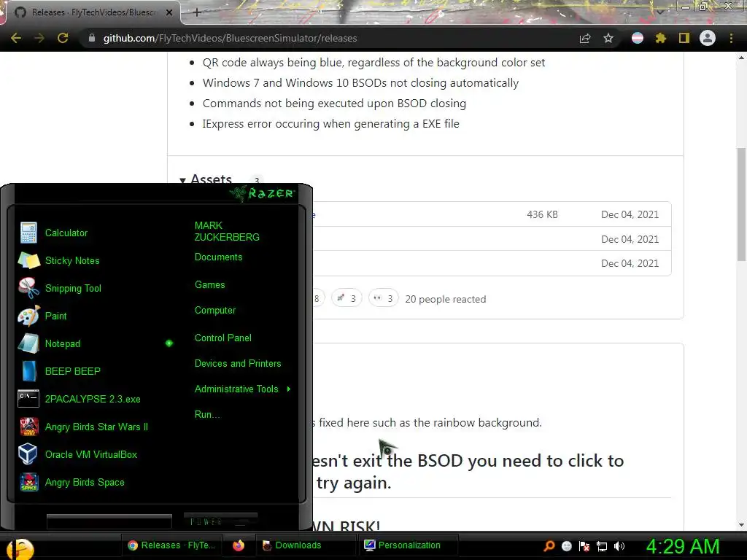The height and width of the screenshot is (560, 747).
Task: Reload the GitHub releases page
Action: click(63, 38)
